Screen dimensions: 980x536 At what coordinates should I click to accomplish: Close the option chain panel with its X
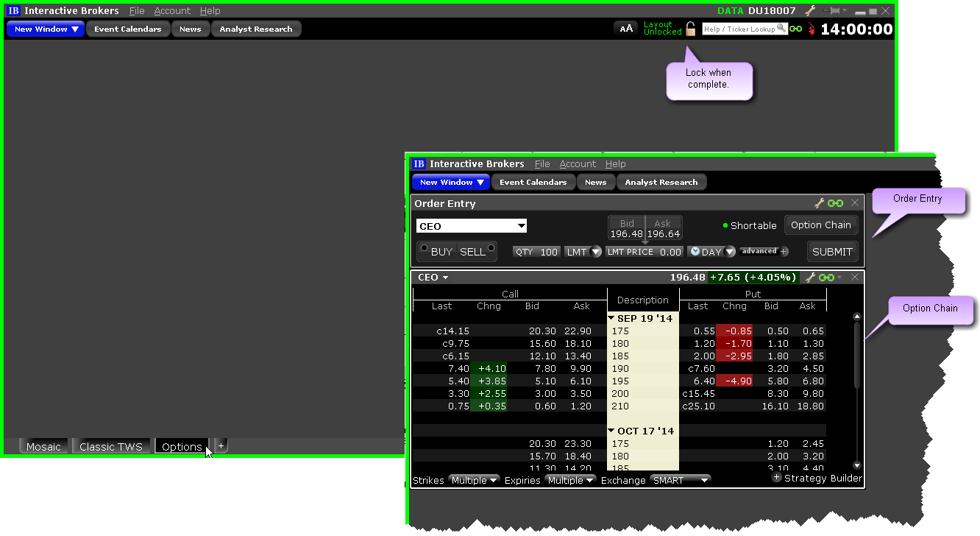[x=855, y=278]
